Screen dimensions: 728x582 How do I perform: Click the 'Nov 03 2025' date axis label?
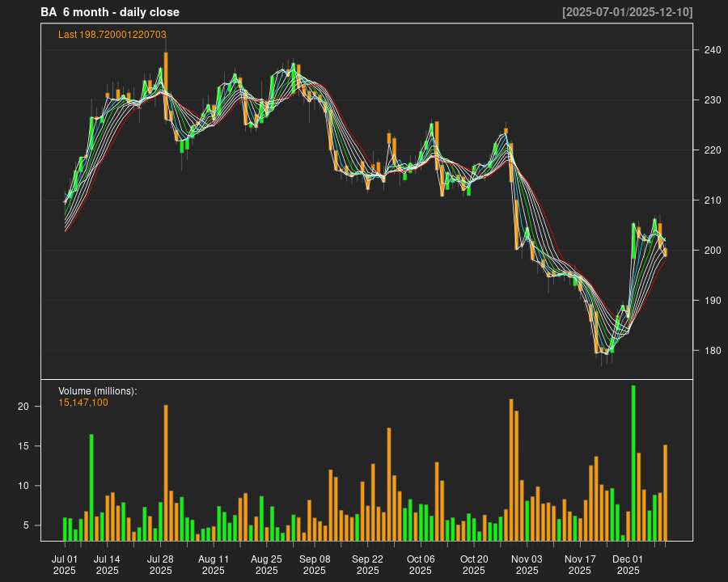(x=527, y=564)
